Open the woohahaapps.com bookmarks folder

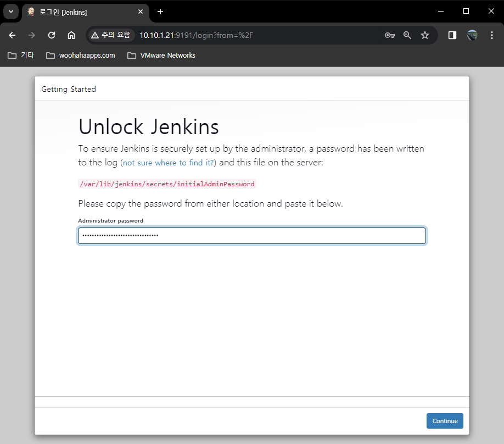80,56
